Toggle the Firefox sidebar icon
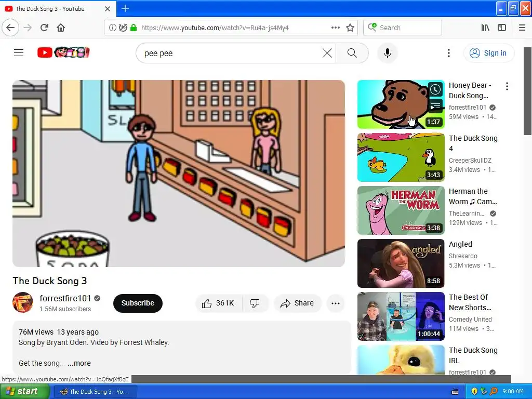532x399 pixels. 502,28
